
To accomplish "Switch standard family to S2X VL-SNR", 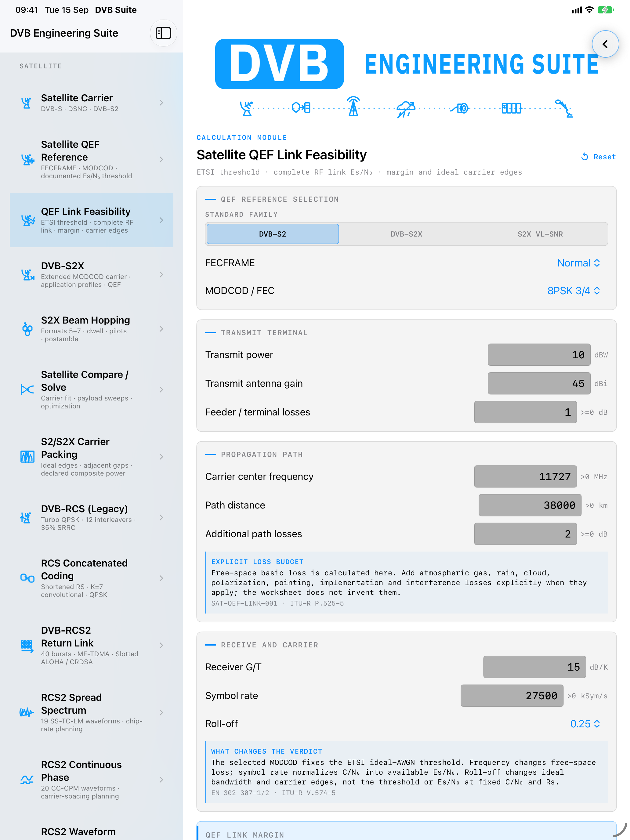I will 540,234.
